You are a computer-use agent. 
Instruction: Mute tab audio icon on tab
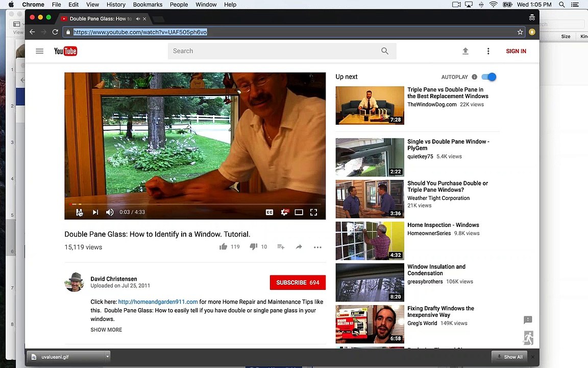[x=138, y=18]
